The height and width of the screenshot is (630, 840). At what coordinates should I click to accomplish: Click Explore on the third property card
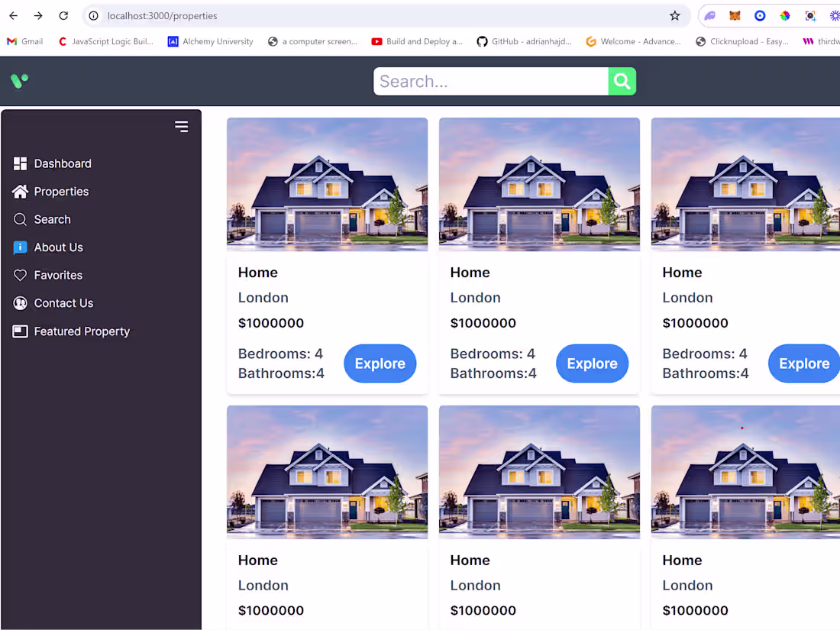(x=803, y=363)
